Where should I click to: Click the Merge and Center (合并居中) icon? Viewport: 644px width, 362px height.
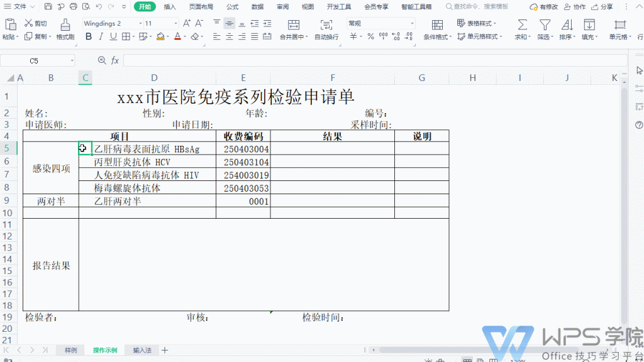pyautogui.click(x=294, y=25)
